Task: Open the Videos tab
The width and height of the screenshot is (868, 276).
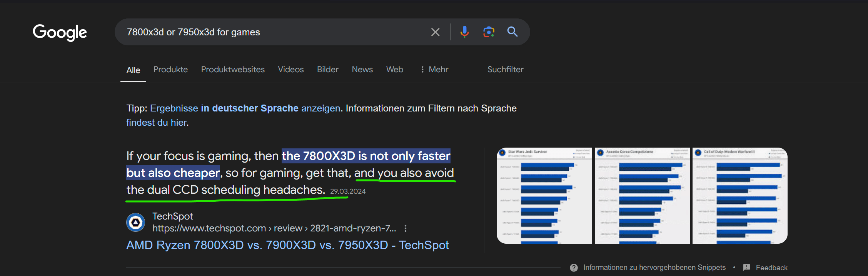Action: pyautogui.click(x=291, y=70)
